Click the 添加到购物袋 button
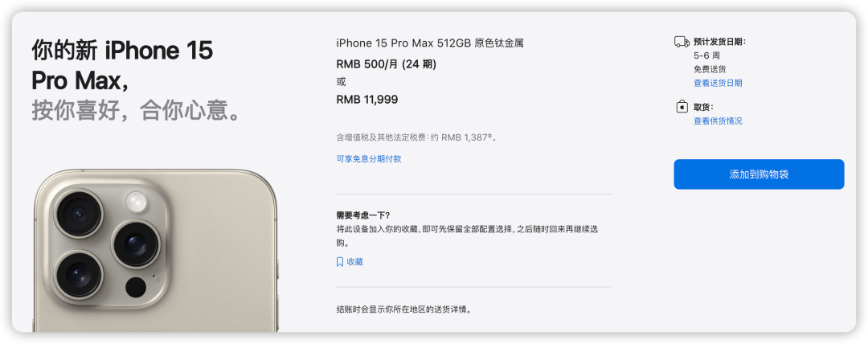 (759, 174)
